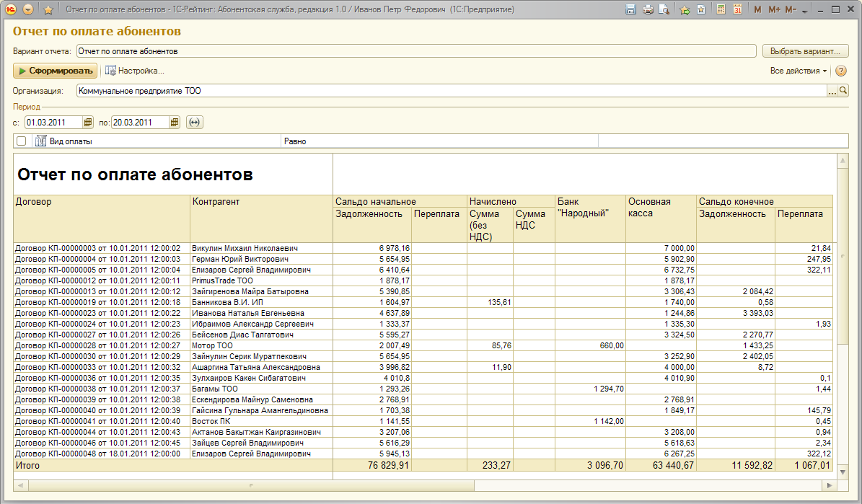Click the Сформировать button
This screenshot has width=862, height=504.
tap(55, 71)
